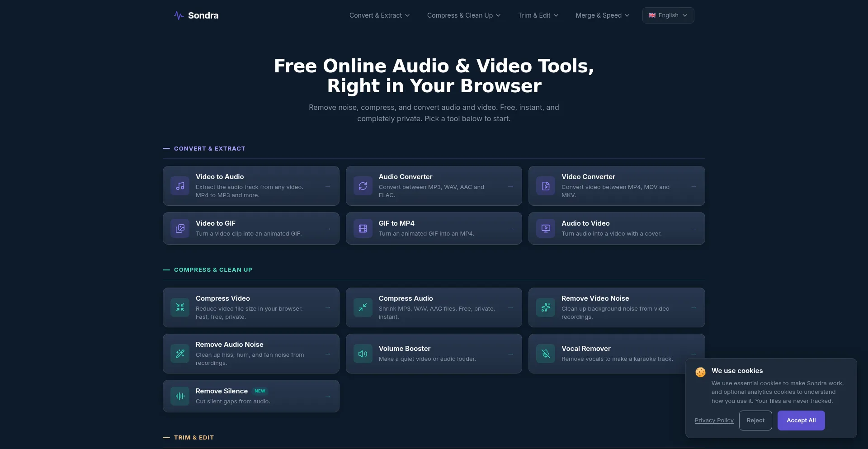868x449 pixels.
Task: Click the Video to Audio music note icon
Action: tap(180, 186)
